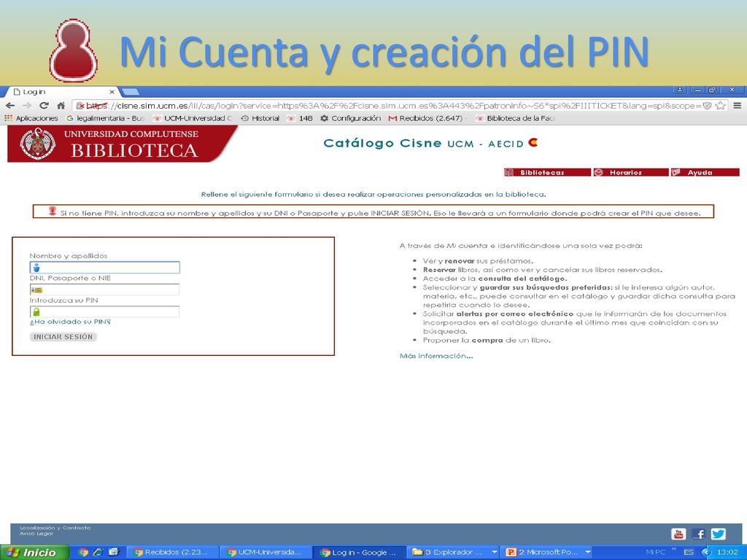Click the Universidad Complutense Biblioteca logo
The height and width of the screenshot is (560, 747).
[122, 144]
